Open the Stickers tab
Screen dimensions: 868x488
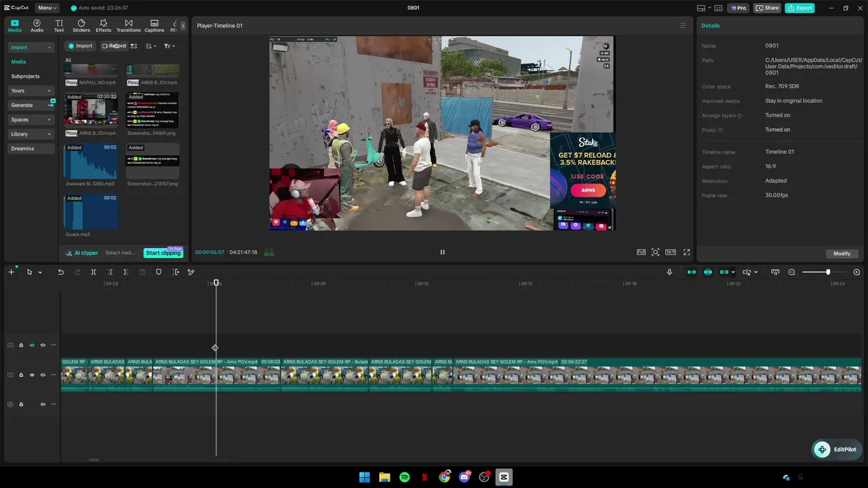click(x=81, y=26)
